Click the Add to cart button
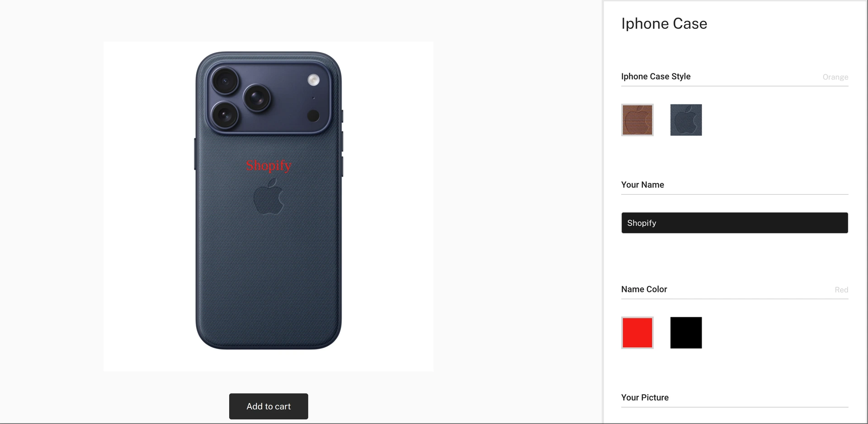 pos(269,406)
